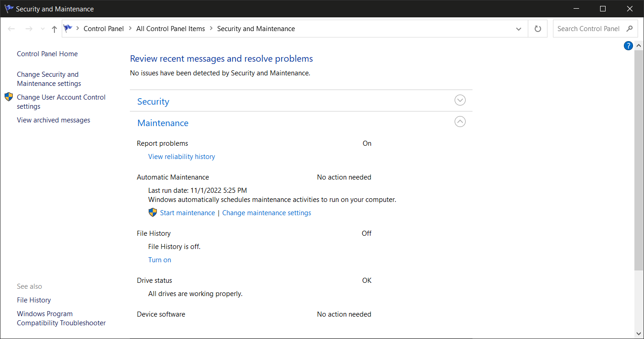Expand chevron before Control Panel breadcrumb
This screenshot has height=339, width=644.
coord(78,29)
